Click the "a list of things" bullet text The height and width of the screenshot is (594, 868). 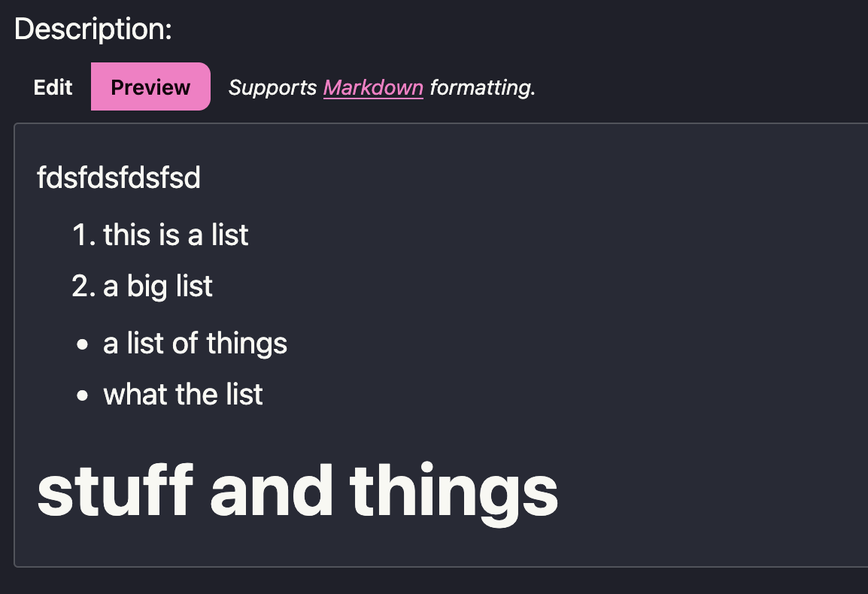click(196, 344)
